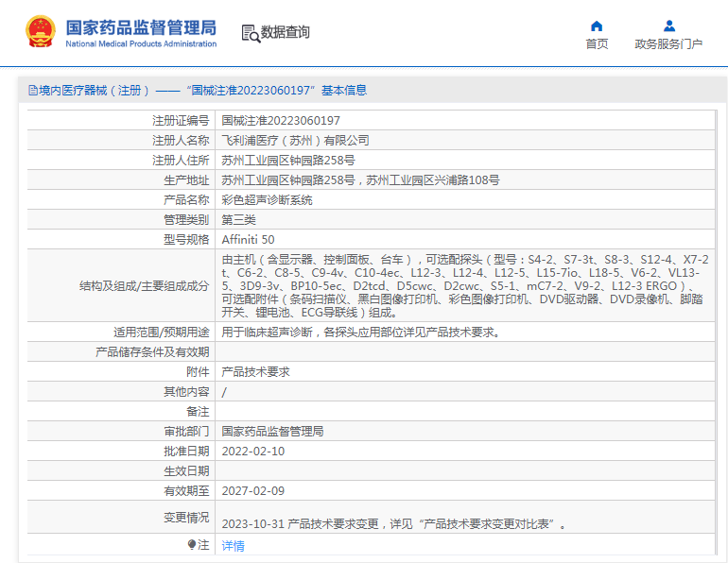Image resolution: width=728 pixels, height=563 pixels.
Task: Click the lightbulb icon beside 注
Action: (191, 544)
